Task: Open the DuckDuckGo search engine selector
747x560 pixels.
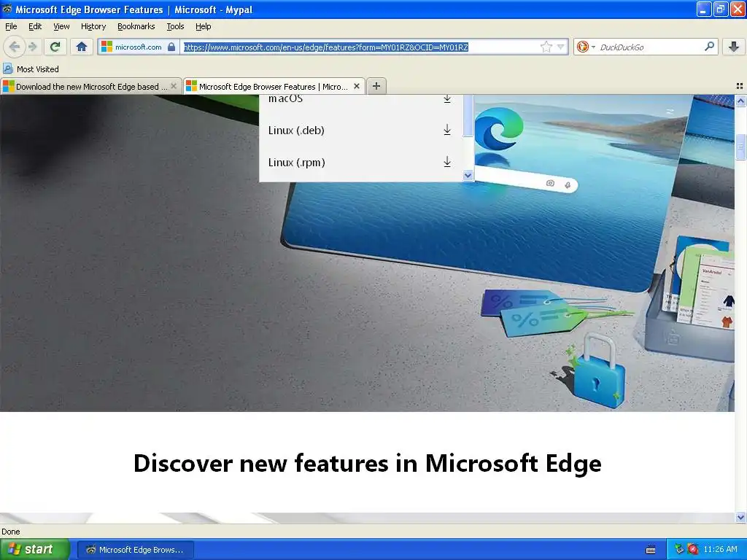Action: 586,47
